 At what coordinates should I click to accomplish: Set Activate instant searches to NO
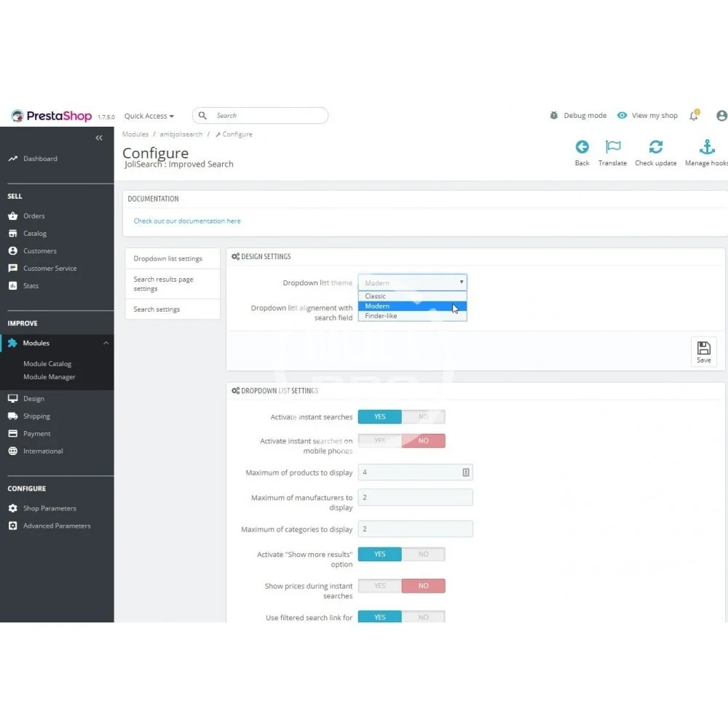pyautogui.click(x=423, y=417)
